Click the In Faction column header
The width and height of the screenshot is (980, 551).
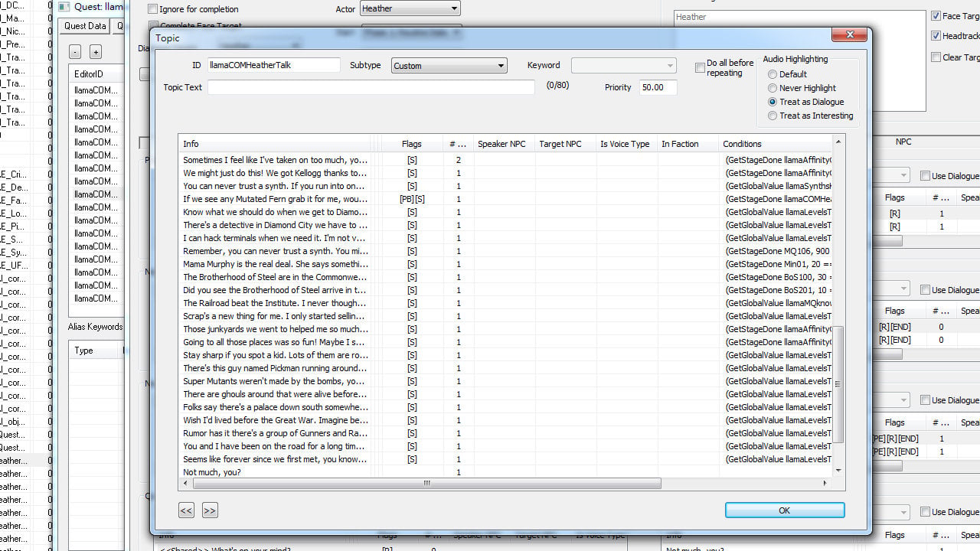[688, 144]
